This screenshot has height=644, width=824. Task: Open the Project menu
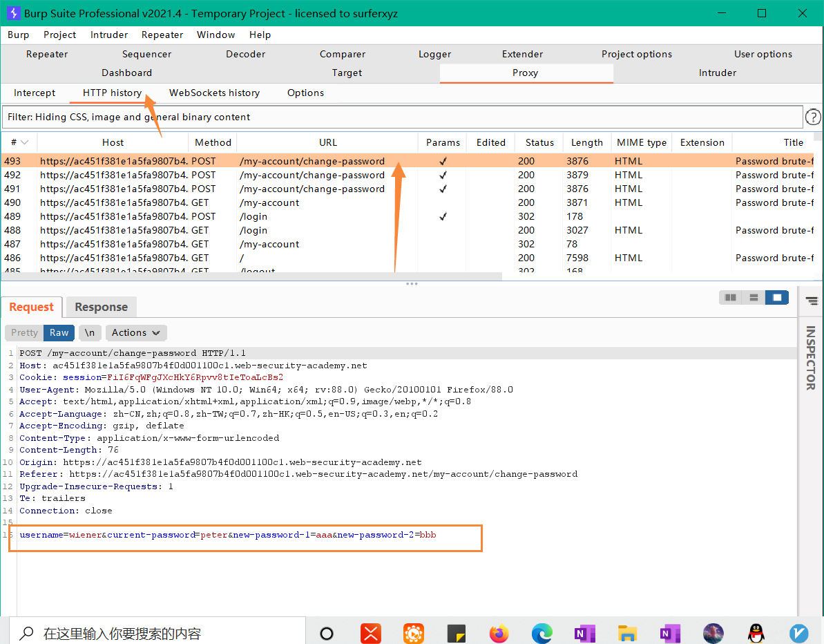pyautogui.click(x=59, y=35)
